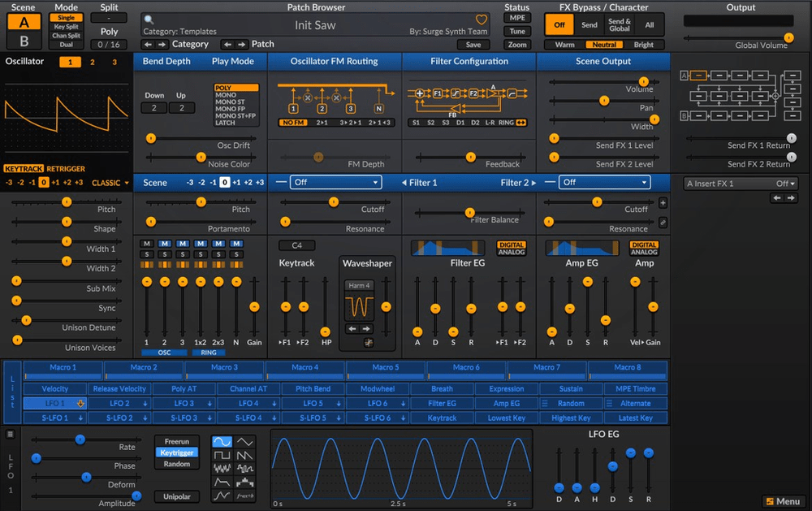
Task: Open the Filter 1 type dropdown
Action: click(x=335, y=183)
